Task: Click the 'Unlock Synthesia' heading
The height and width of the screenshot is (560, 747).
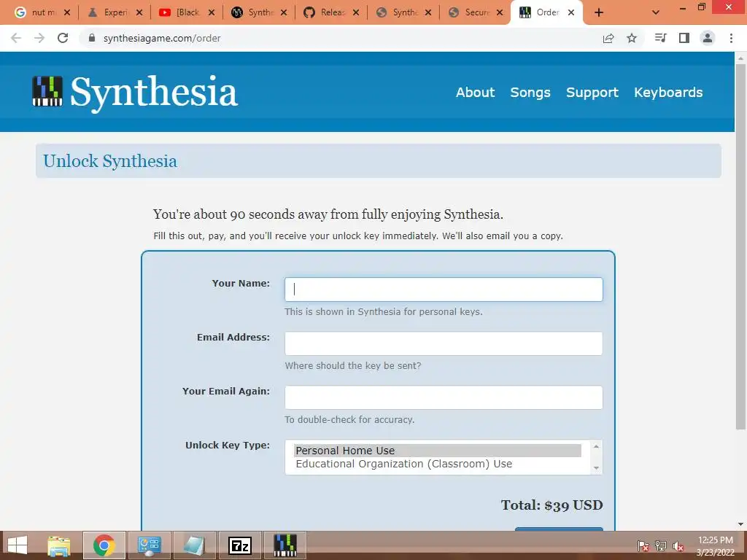Action: click(110, 161)
